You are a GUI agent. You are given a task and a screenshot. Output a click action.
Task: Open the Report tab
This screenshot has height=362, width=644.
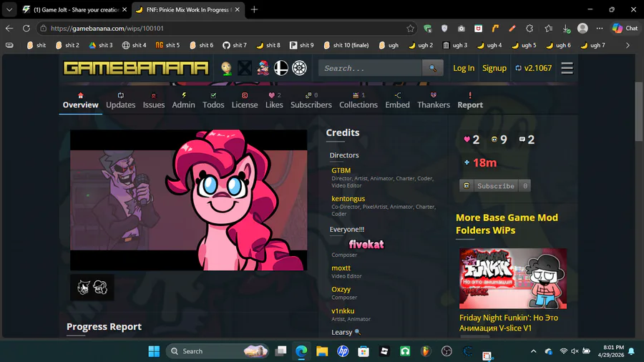470,101
